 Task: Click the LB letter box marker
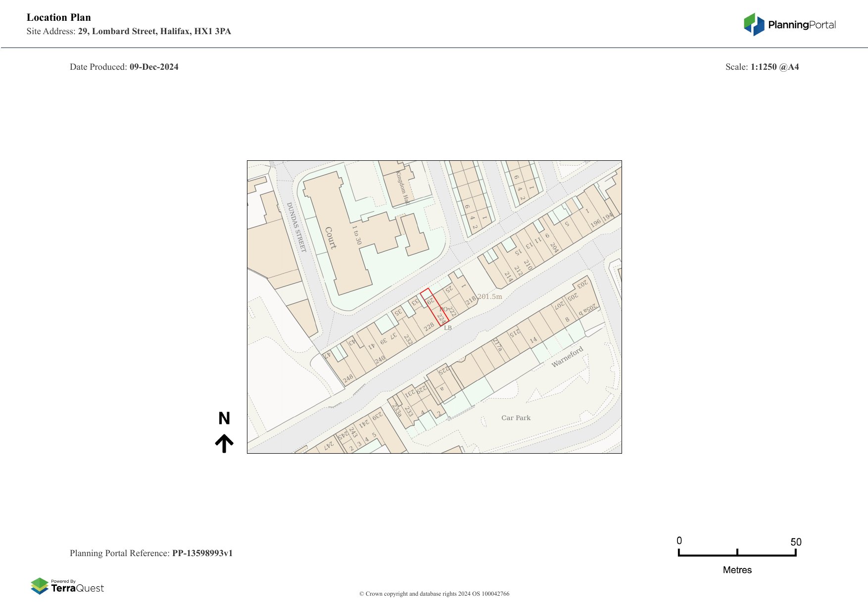448,328
